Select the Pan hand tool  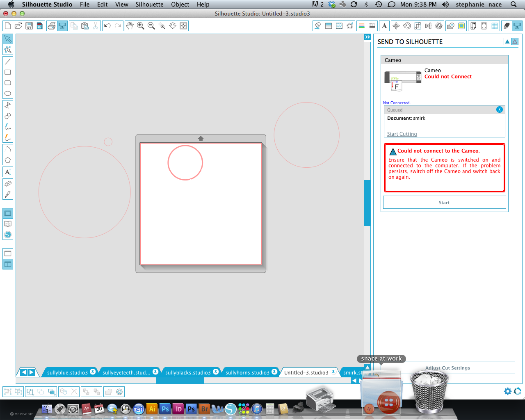click(130, 26)
